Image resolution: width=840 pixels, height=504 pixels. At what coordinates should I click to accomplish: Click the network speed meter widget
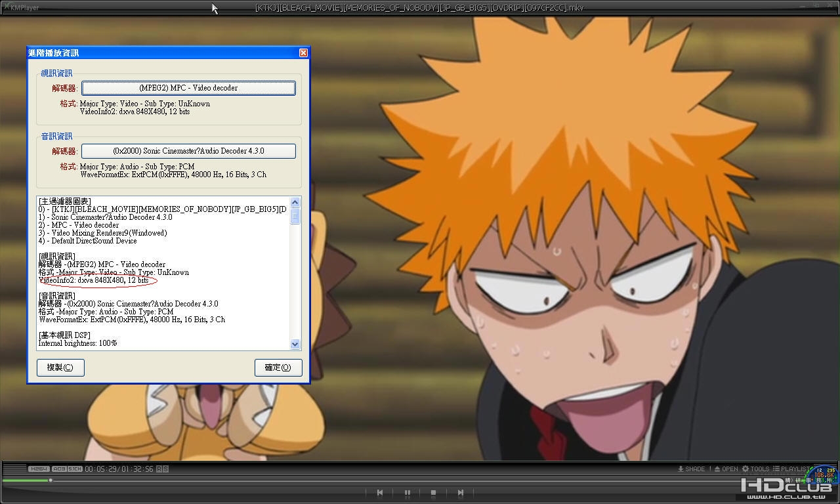pyautogui.click(x=822, y=475)
